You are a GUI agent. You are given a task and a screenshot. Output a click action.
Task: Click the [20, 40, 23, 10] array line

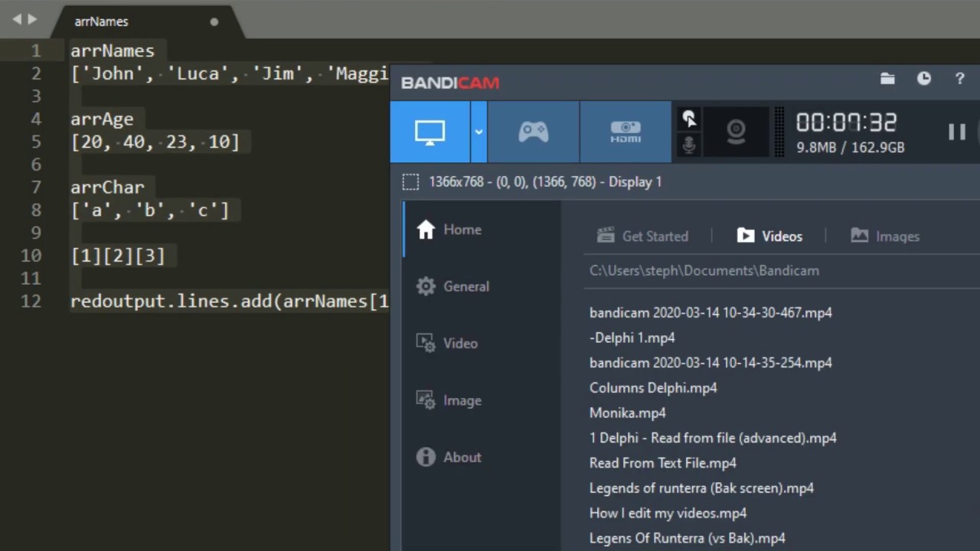pos(155,142)
